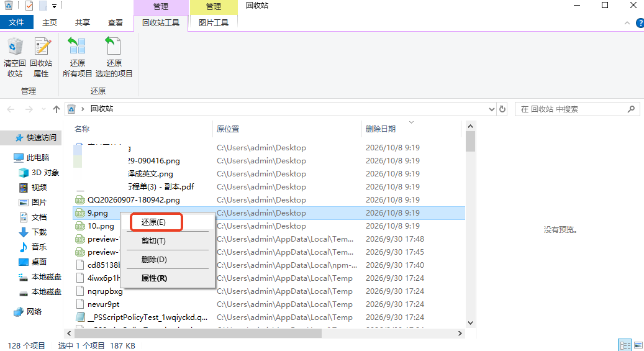Collapse the ribbon with the chevron
Viewport: 644px width, 351px height.
click(x=627, y=23)
